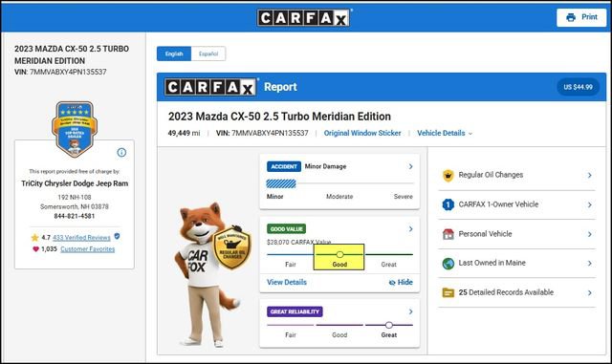Click the globe icon for Last Owned in Maine
612x364 pixels.
[x=448, y=264]
